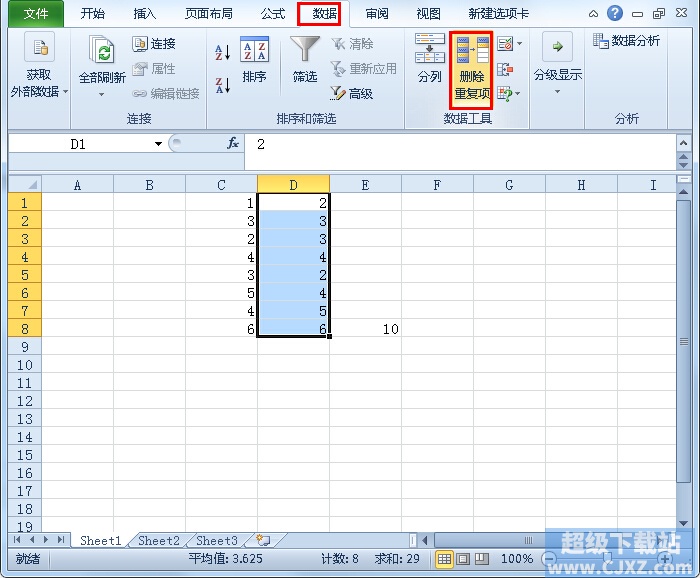The image size is (700, 578).
Task: Click the 数据分析 button
Action: tap(626, 41)
